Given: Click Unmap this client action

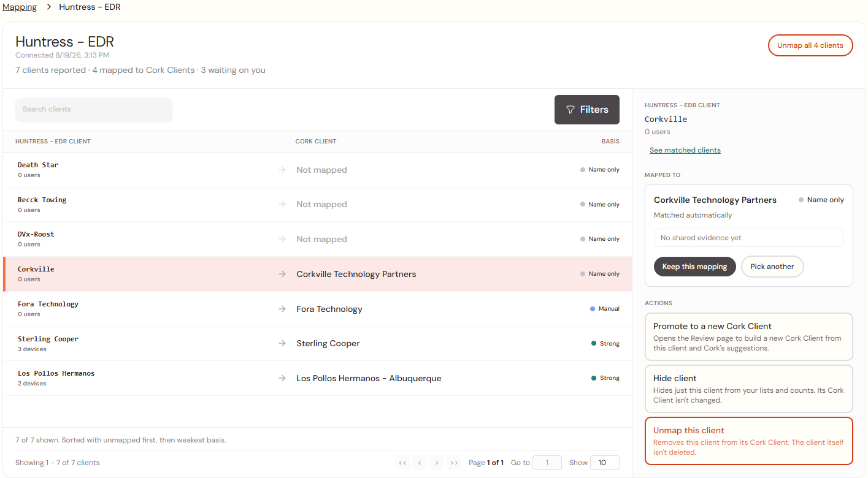Looking at the screenshot, I should tap(749, 441).
